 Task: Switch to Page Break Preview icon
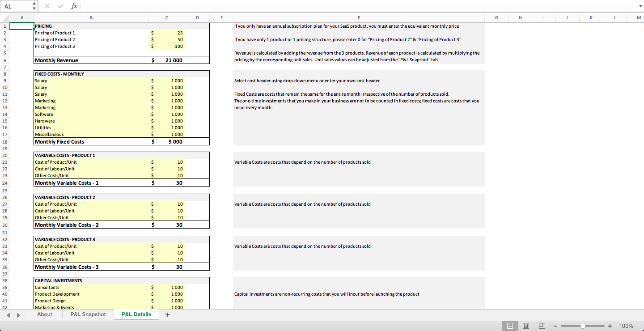pos(542,326)
